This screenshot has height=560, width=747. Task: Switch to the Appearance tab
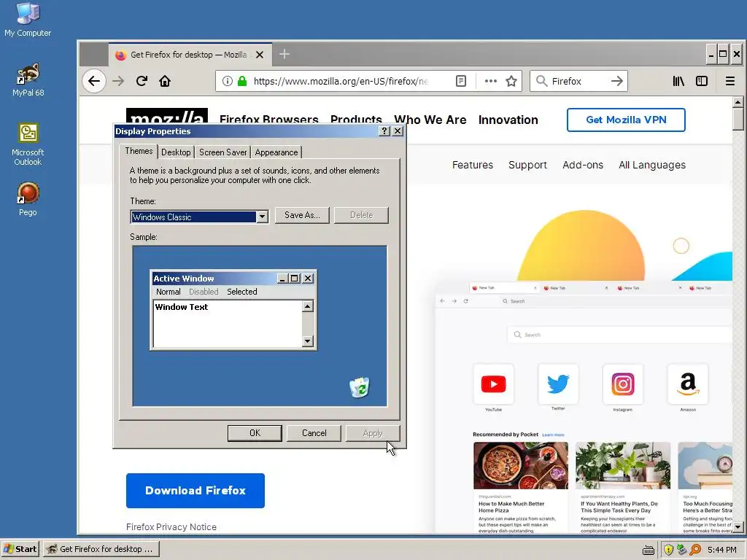pyautogui.click(x=276, y=152)
